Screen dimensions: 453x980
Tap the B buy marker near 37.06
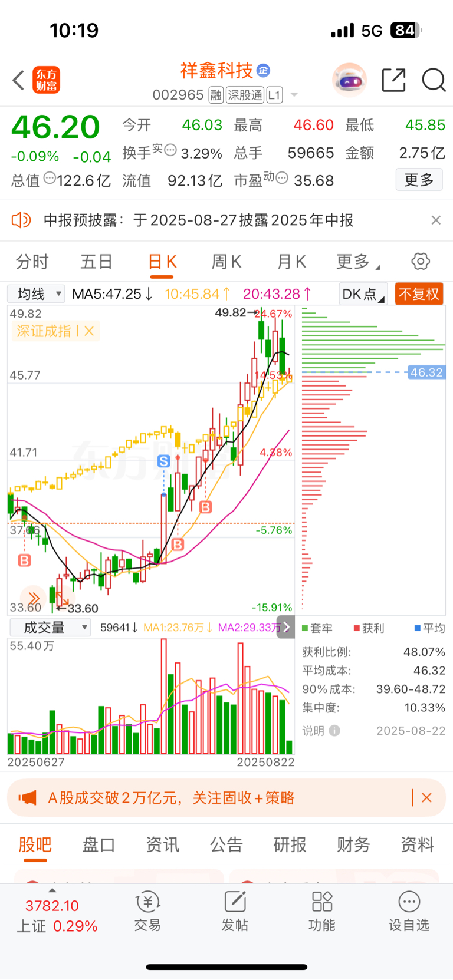[24, 560]
